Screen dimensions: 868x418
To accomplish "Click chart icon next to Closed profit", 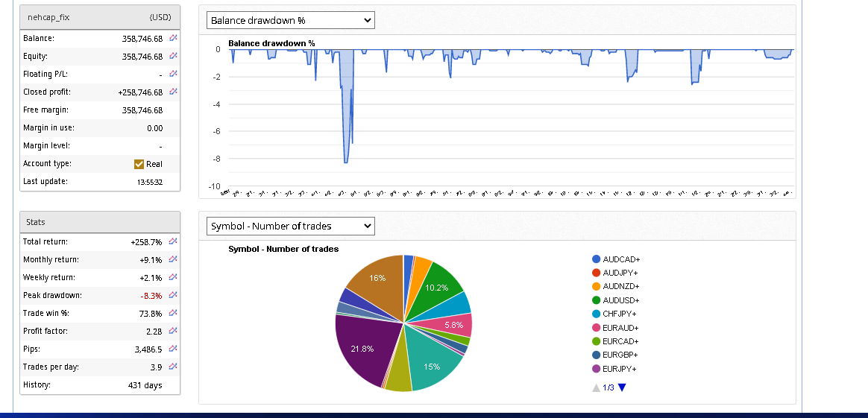I will (173, 92).
